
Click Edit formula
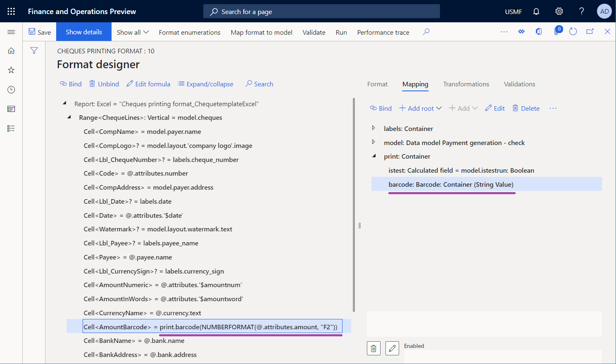(x=148, y=84)
